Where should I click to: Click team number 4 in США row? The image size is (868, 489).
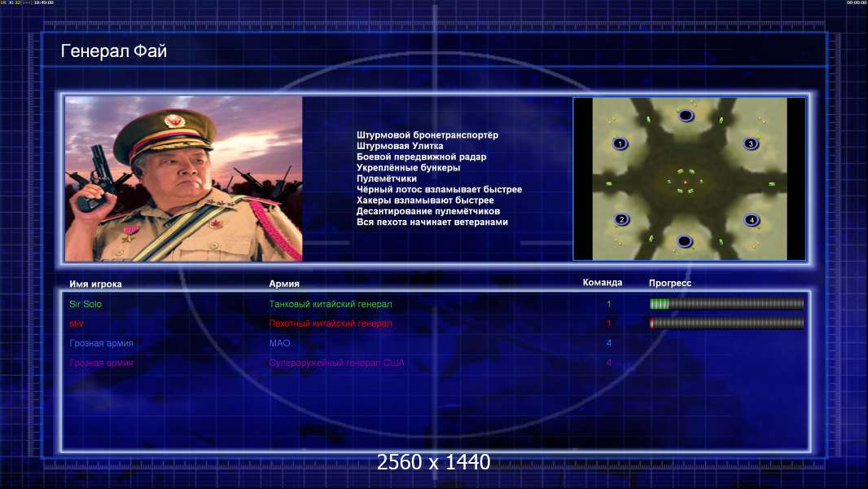tap(609, 363)
